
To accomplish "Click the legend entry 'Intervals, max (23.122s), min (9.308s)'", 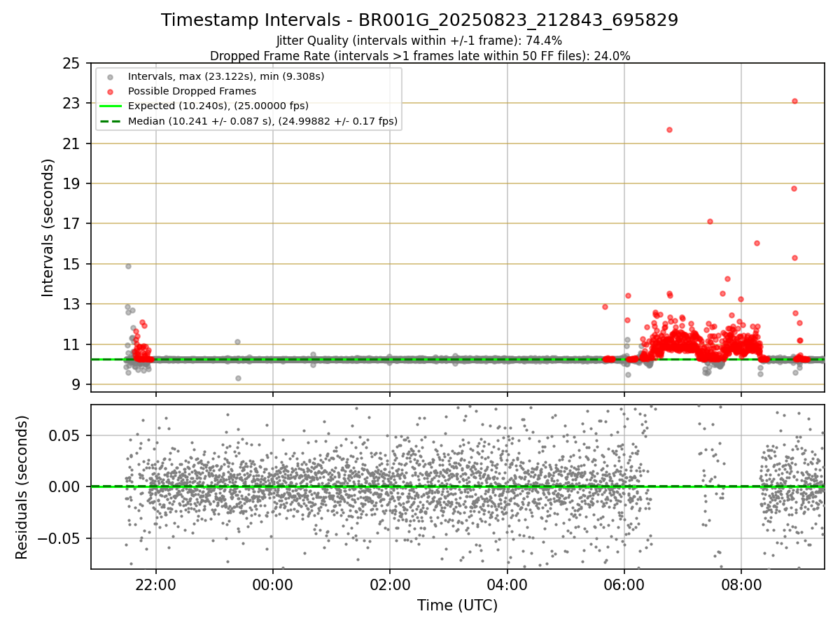I will 226,76.
